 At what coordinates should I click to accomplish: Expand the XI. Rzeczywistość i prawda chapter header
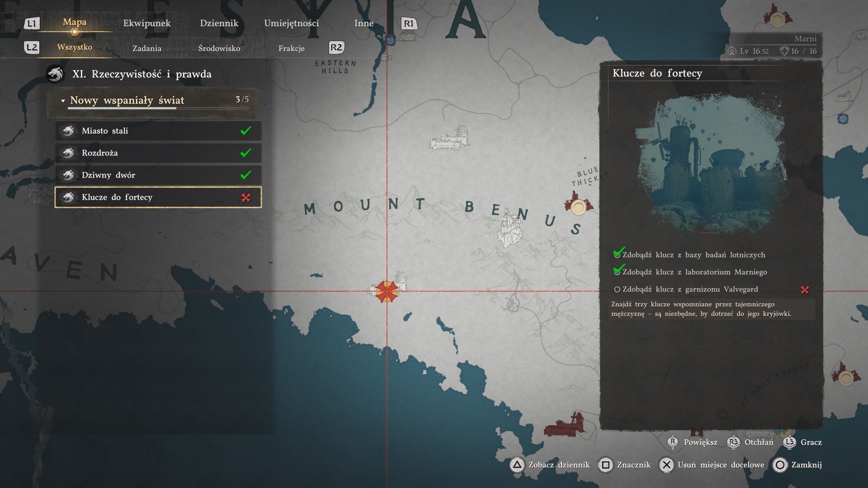[142, 74]
